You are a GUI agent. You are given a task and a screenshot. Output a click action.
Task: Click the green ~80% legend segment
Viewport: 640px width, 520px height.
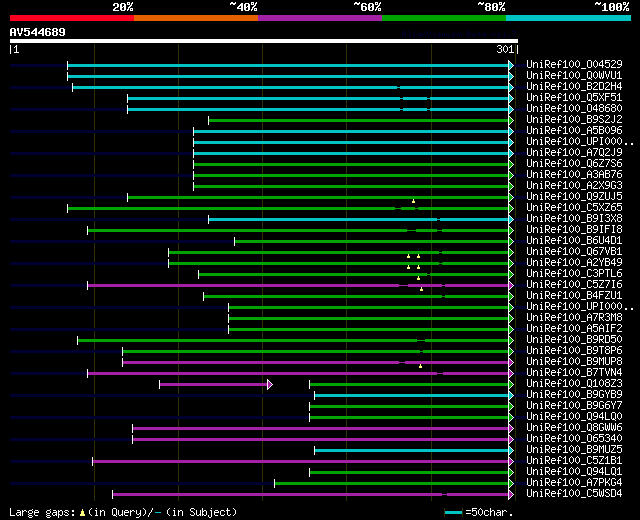(444, 18)
